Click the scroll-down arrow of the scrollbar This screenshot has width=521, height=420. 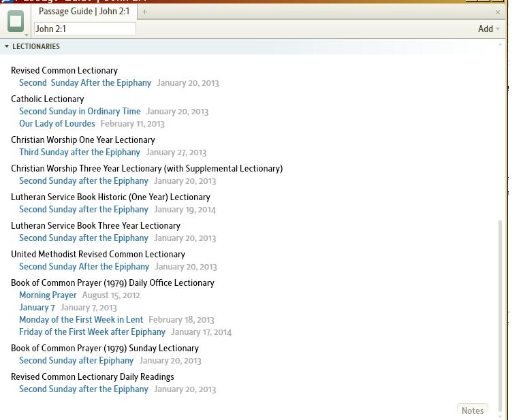click(x=500, y=417)
